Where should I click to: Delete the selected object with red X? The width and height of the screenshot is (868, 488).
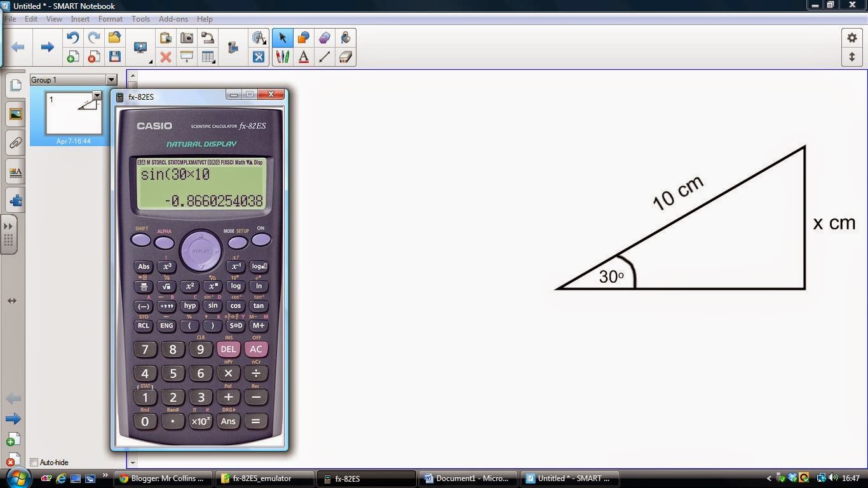tap(165, 57)
